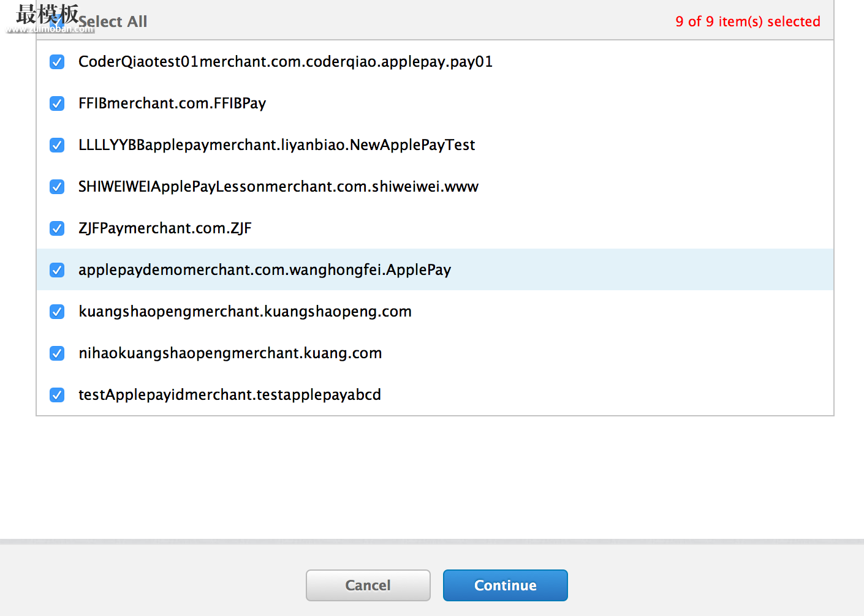Viewport: 864px width, 616px height.
Task: Toggle the SHIWEIWEIApplePayLesson merchant checkbox
Action: click(57, 187)
